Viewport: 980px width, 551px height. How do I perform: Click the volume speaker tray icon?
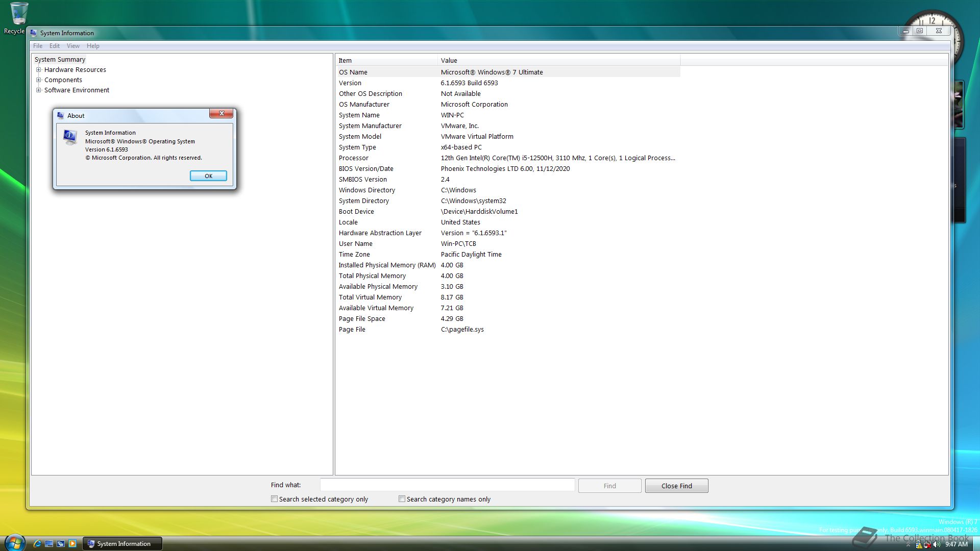coord(937,544)
